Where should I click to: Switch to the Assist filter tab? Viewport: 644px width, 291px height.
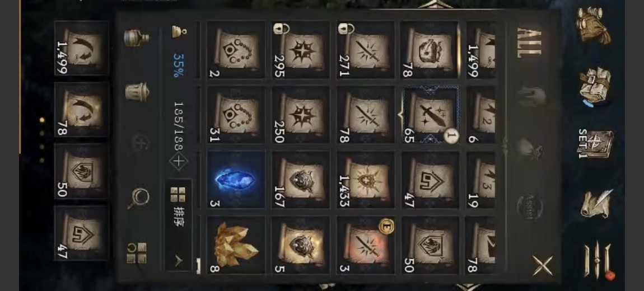point(530,207)
